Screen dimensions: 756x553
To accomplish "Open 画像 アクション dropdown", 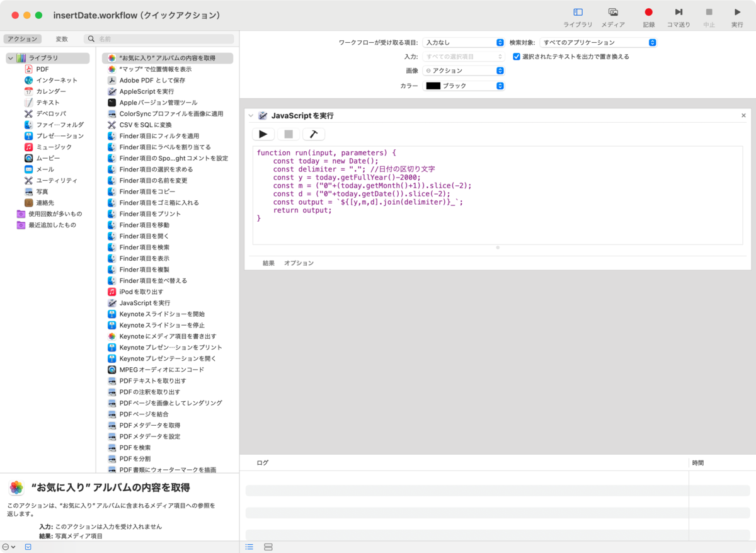I will [x=463, y=71].
